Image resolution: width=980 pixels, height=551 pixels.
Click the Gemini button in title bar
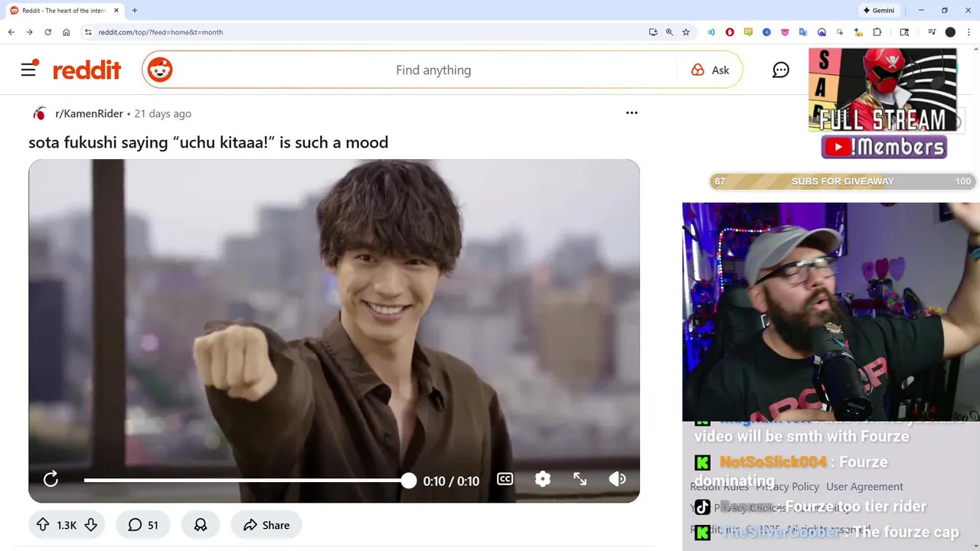[878, 11]
